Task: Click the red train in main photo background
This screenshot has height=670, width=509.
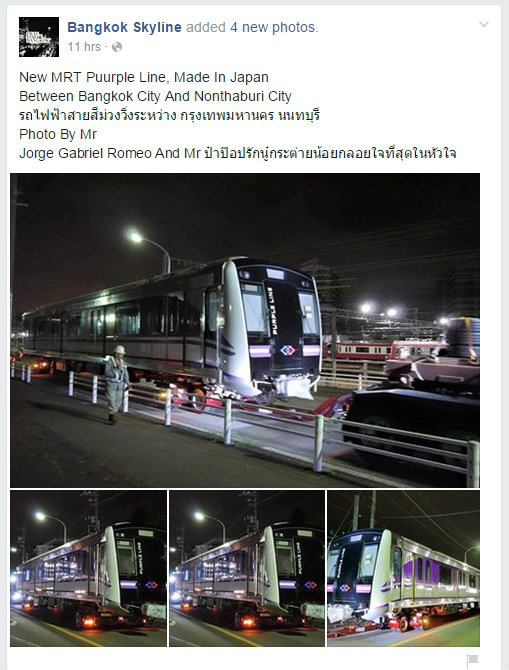Action: (x=380, y=350)
